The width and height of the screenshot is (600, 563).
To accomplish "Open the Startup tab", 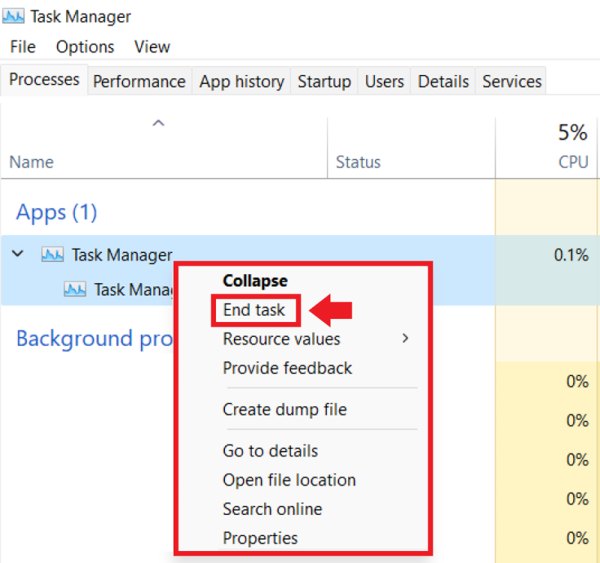I will [x=324, y=82].
